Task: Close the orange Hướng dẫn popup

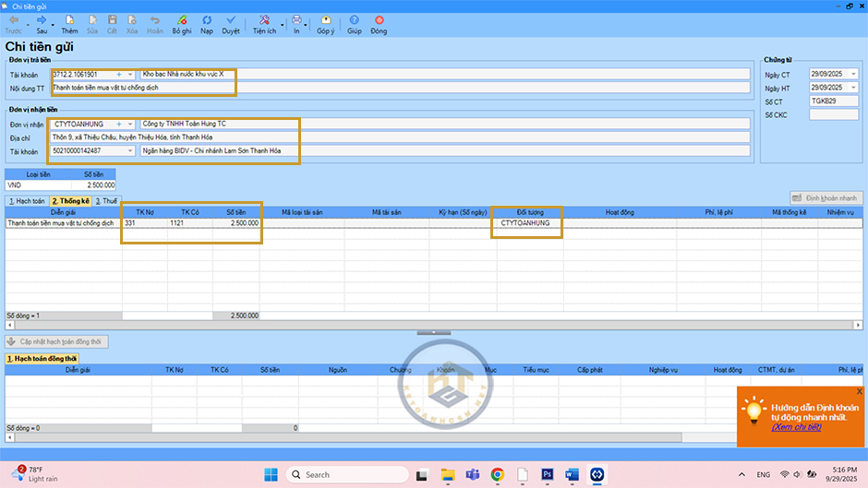Action: coord(859,391)
